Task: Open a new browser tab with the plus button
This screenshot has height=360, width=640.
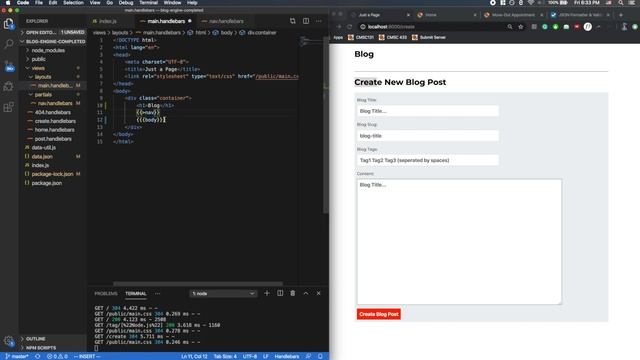Action: pyautogui.click(x=621, y=15)
